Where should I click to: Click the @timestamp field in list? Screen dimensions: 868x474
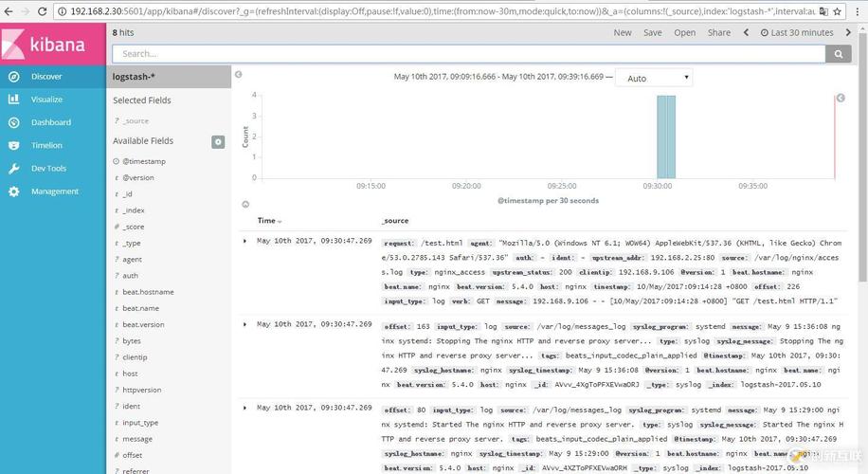click(143, 161)
